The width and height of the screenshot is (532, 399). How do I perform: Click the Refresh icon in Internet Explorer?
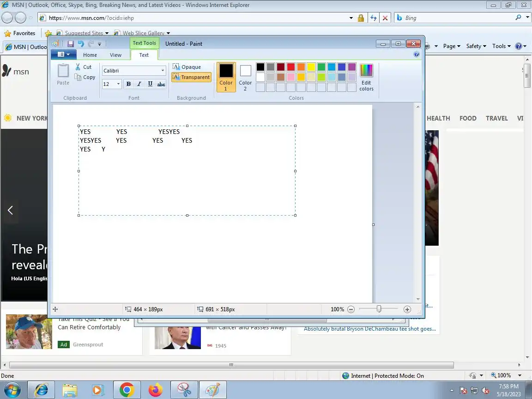coord(374,18)
